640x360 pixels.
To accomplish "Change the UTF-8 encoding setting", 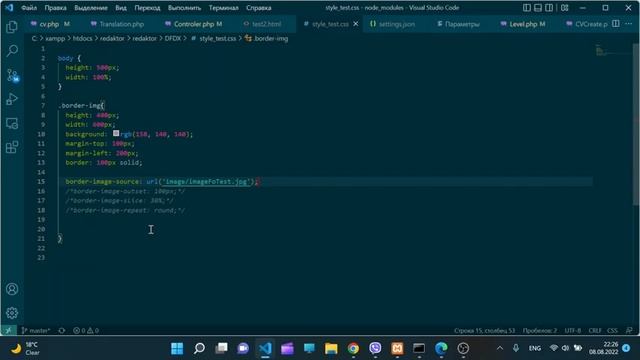I will click(x=573, y=331).
